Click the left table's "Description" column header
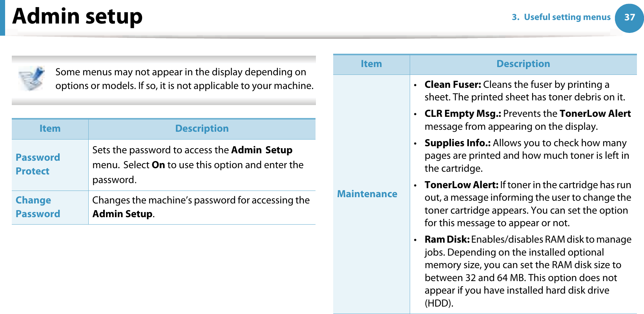The image size is (644, 314). point(202,129)
